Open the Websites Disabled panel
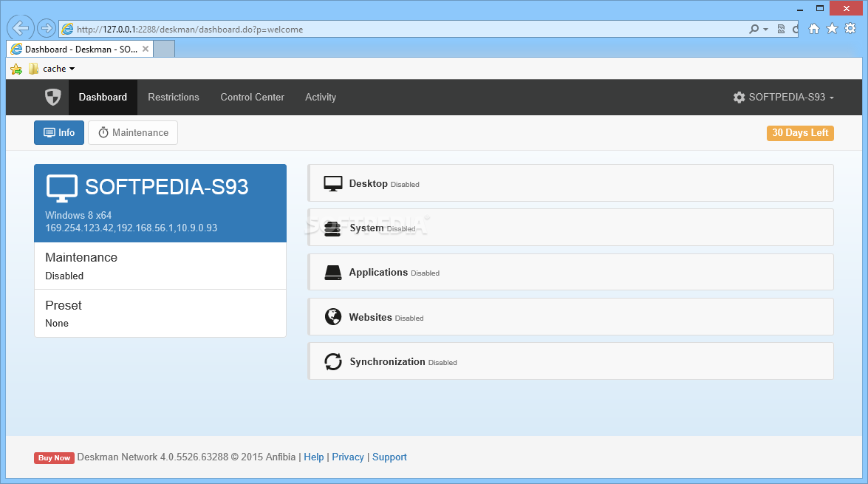The height and width of the screenshot is (484, 868). point(571,317)
